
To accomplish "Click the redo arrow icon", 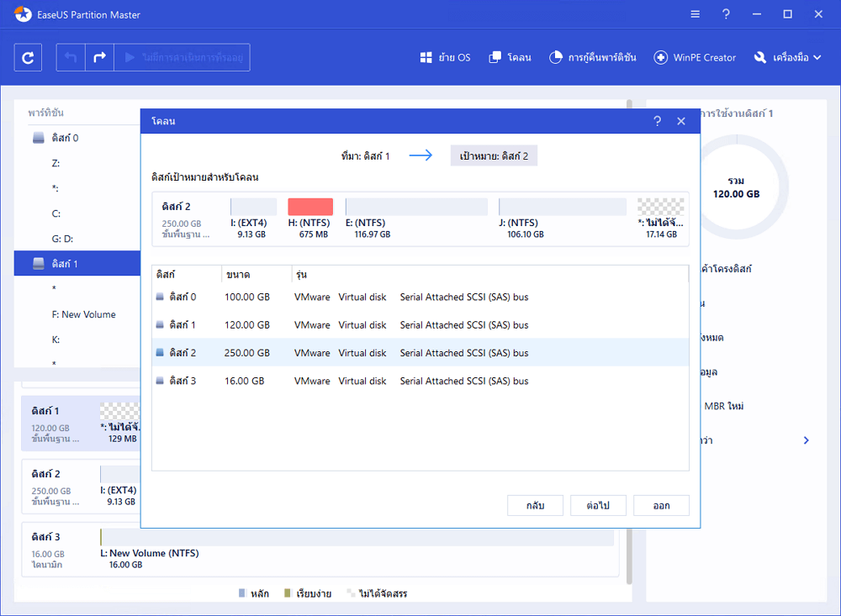I will point(100,57).
